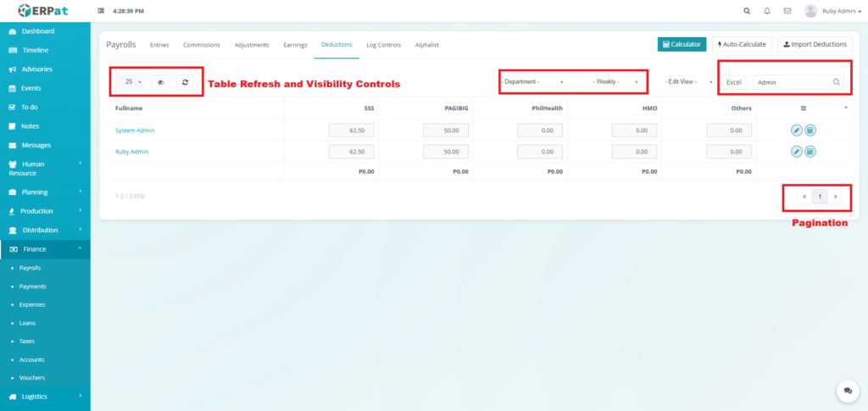Go to previous page arrow
The width and height of the screenshot is (868, 411).
804,197
